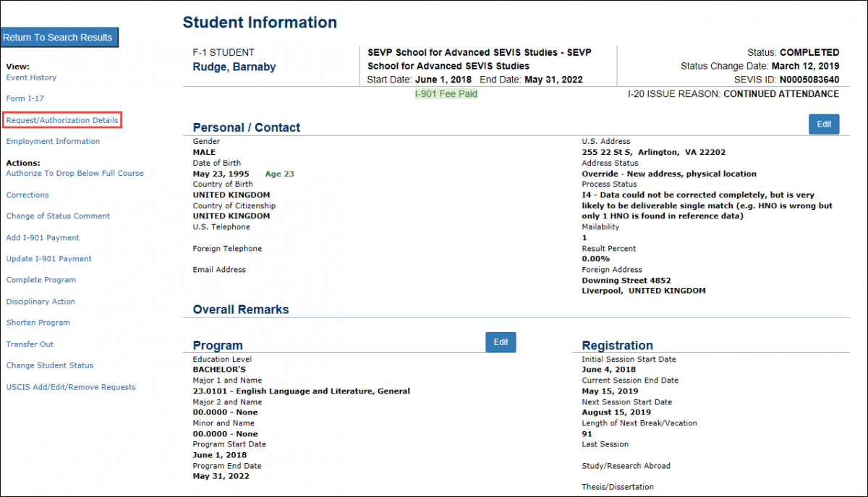The height and width of the screenshot is (497, 868).
Task: Click the Registration section heading
Action: [618, 346]
